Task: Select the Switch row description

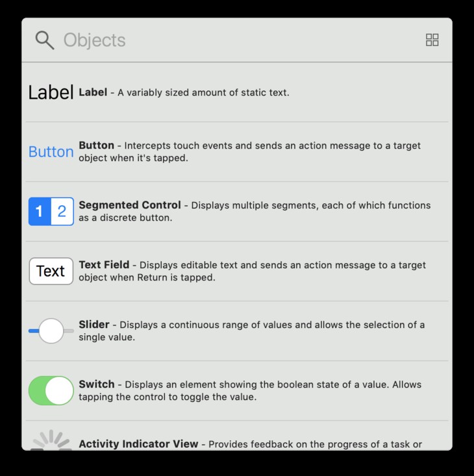Action: (250, 390)
